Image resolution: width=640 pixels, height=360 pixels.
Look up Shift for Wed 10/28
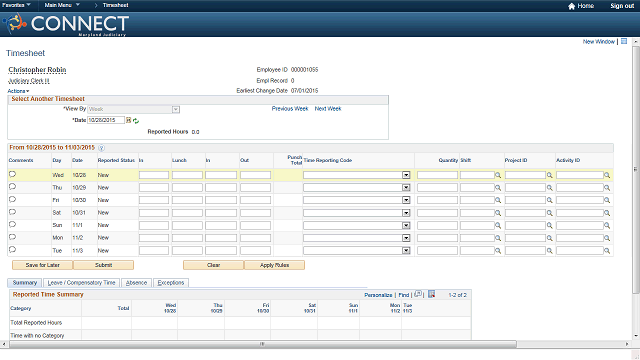[x=498, y=175]
